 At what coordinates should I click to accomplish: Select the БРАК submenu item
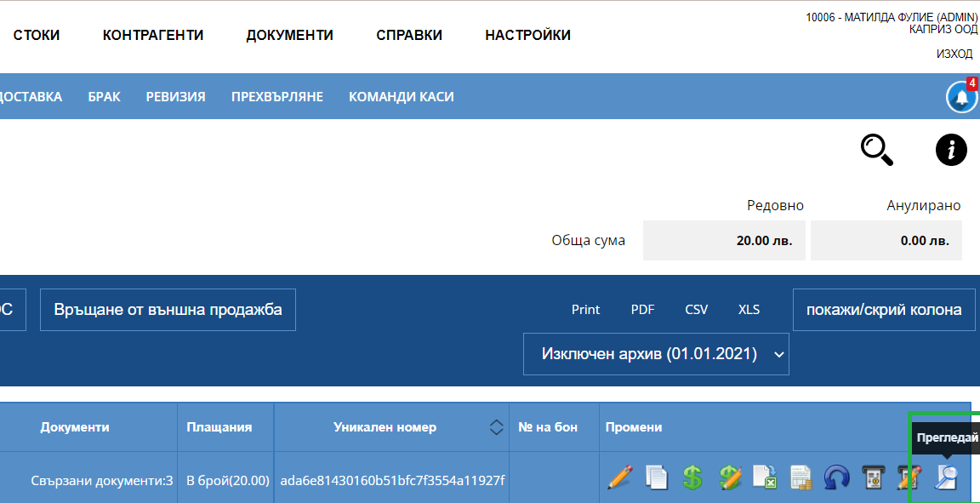tap(105, 96)
